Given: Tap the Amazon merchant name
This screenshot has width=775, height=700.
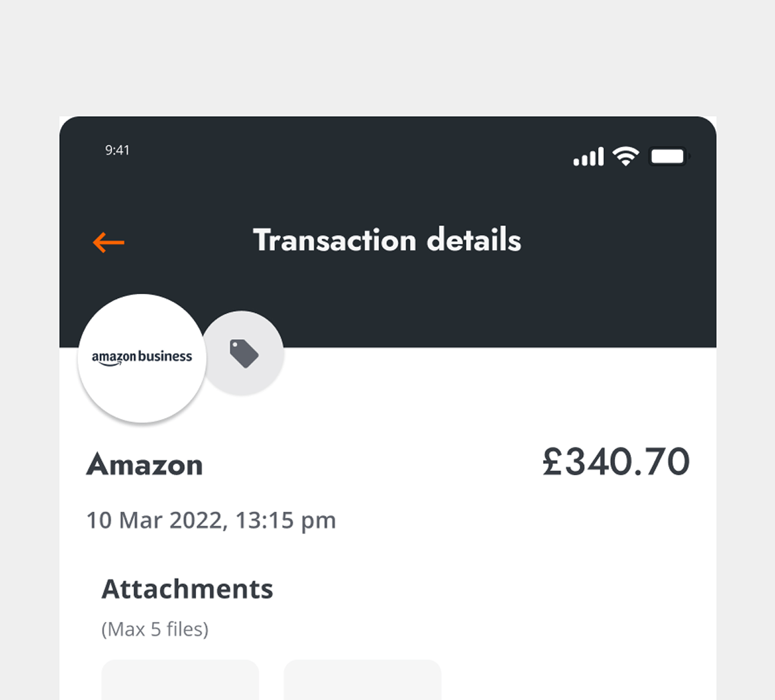Looking at the screenshot, I should 145,465.
